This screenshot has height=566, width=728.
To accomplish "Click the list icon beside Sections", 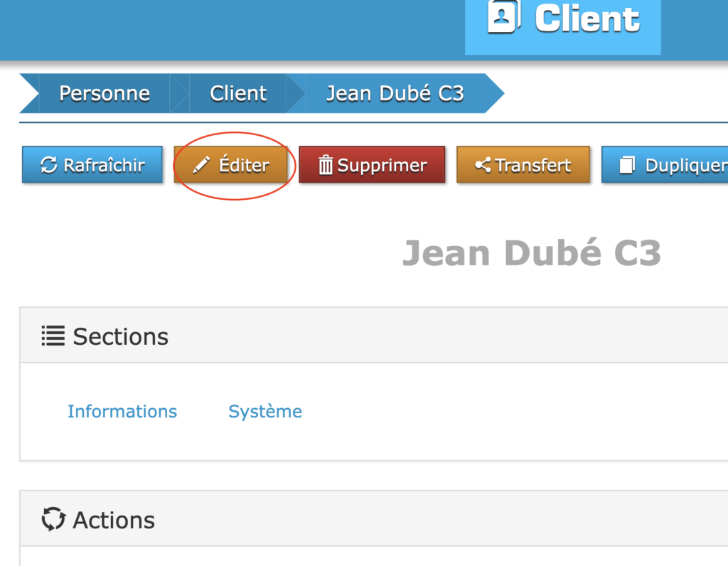I will pyautogui.click(x=53, y=336).
